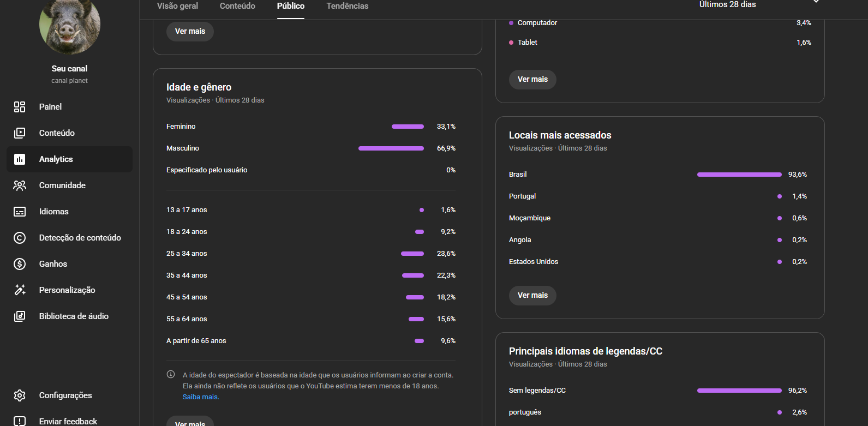Select the Analytics bar chart icon
Viewport: 868px width, 426px height.
click(x=20, y=159)
